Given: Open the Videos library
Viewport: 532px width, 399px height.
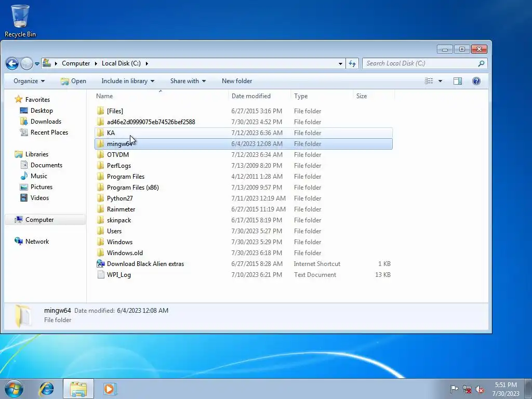Looking at the screenshot, I should (x=39, y=198).
